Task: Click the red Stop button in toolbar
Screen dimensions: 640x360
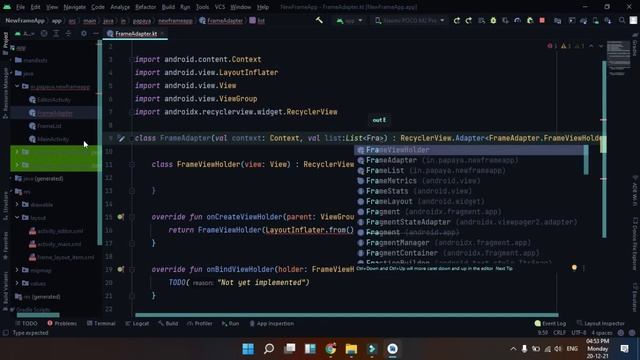Action: click(542, 20)
